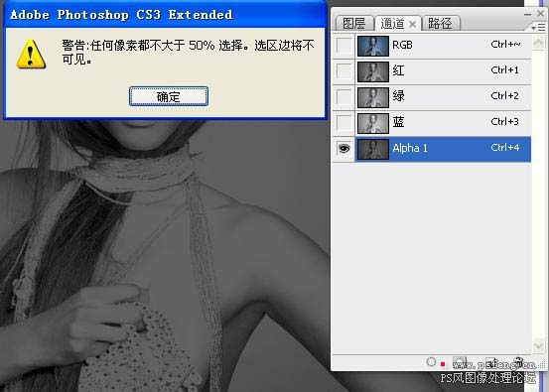Image resolution: width=549 pixels, height=392 pixels.
Task: Toggle visibility of the RGB channel
Action: (x=343, y=46)
